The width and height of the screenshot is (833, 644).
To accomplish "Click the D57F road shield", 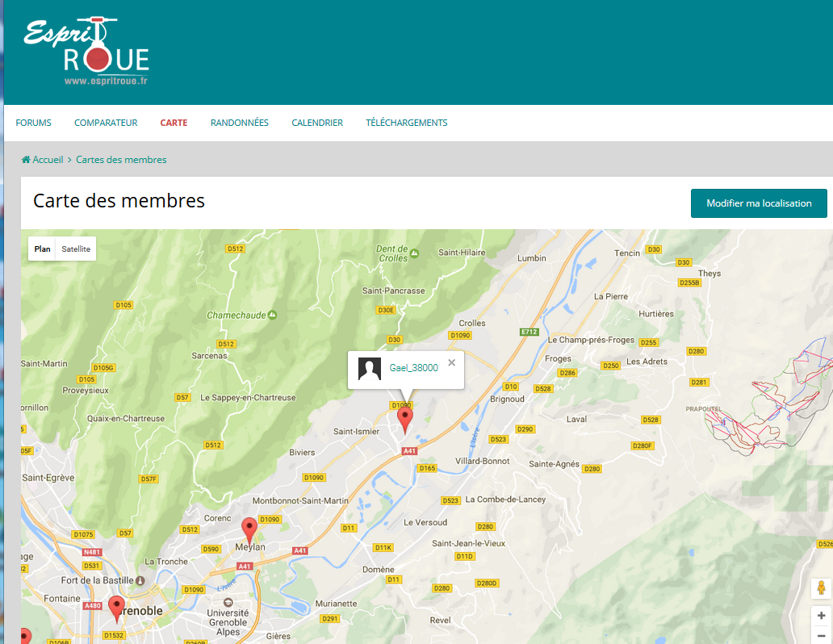I will pyautogui.click(x=149, y=479).
